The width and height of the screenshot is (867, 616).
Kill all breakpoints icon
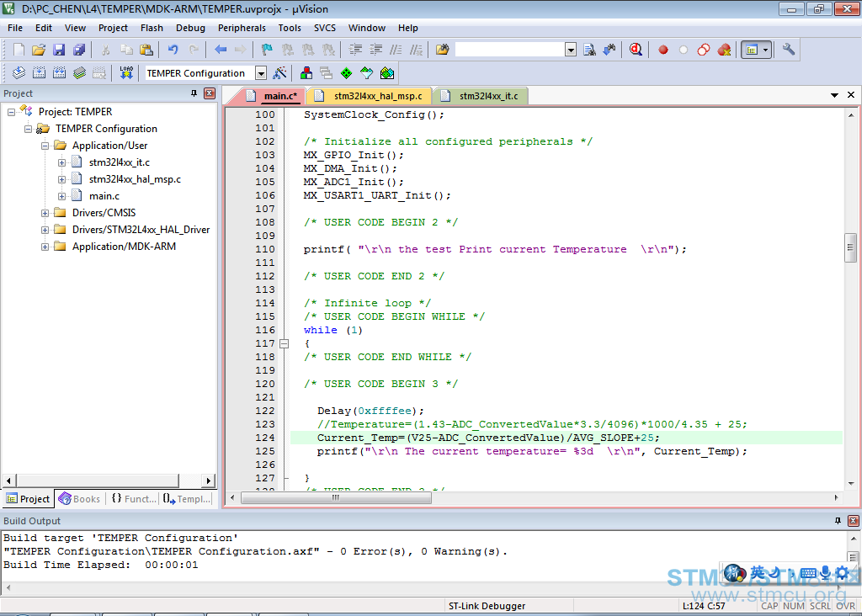[724, 50]
